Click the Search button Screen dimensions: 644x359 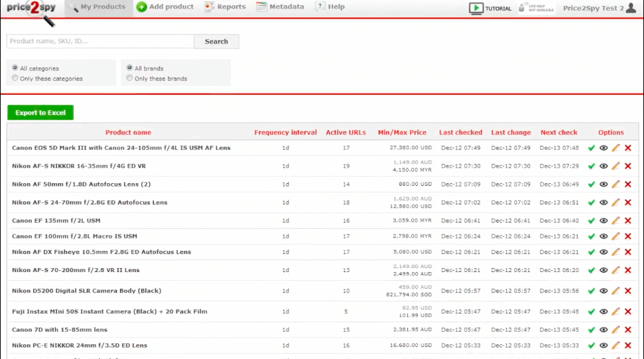[216, 42]
